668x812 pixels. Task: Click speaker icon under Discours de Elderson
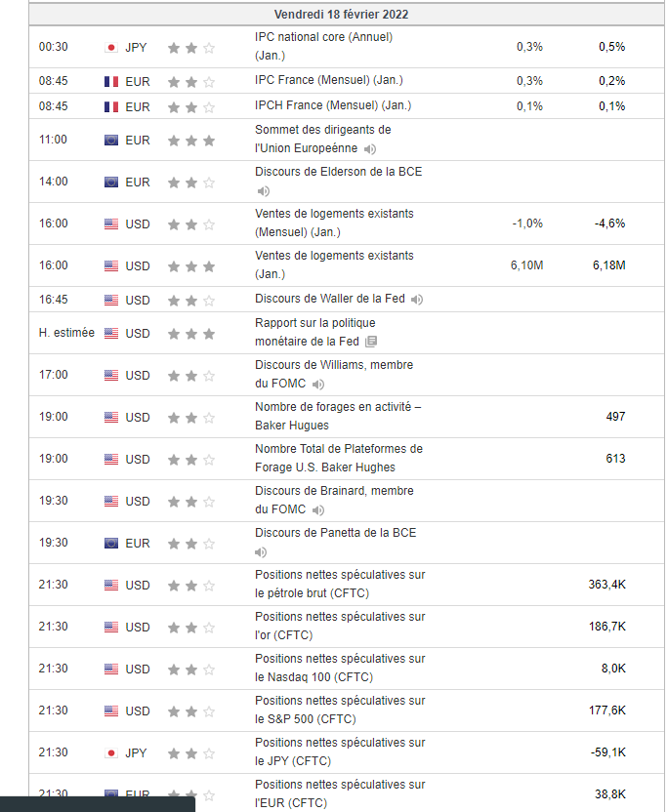(263, 191)
